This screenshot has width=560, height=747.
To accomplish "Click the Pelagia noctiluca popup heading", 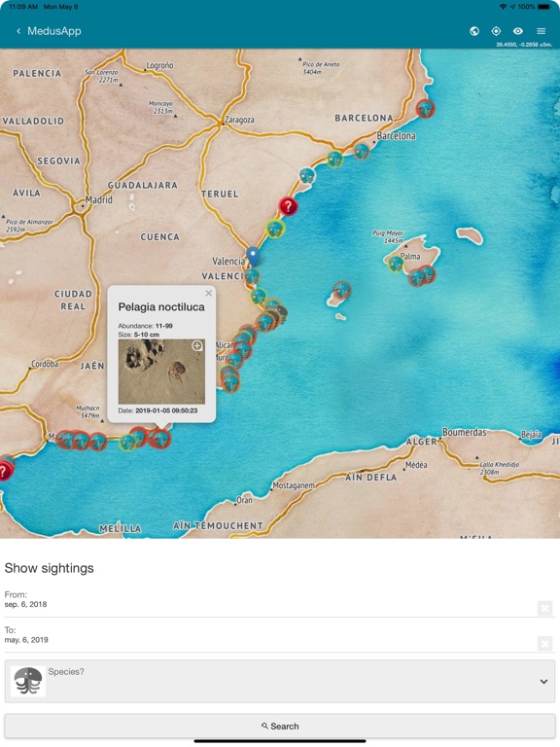I will point(161,306).
